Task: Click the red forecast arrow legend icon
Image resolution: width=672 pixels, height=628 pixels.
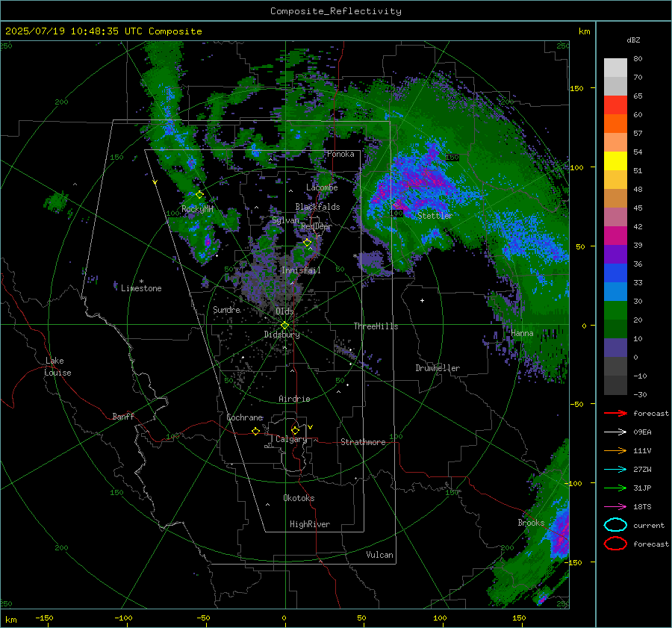Action: pyautogui.click(x=615, y=413)
